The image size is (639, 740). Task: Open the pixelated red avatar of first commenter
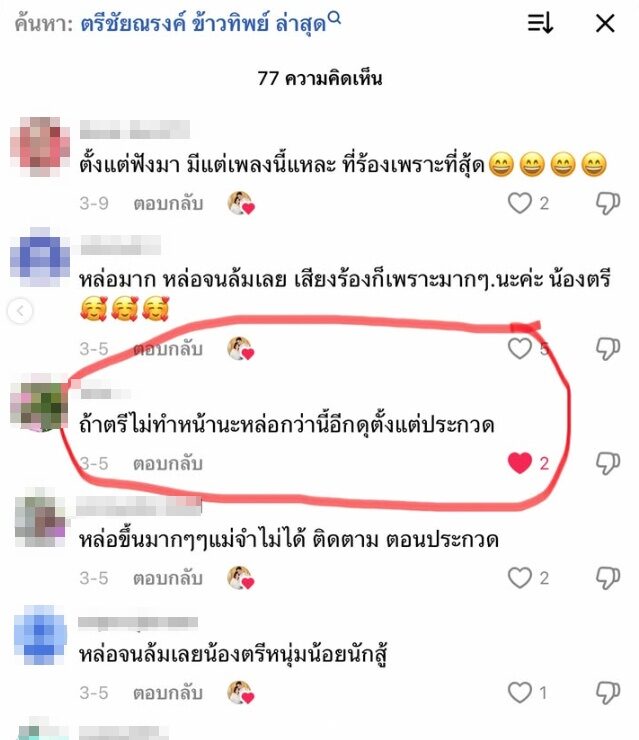tap(40, 147)
